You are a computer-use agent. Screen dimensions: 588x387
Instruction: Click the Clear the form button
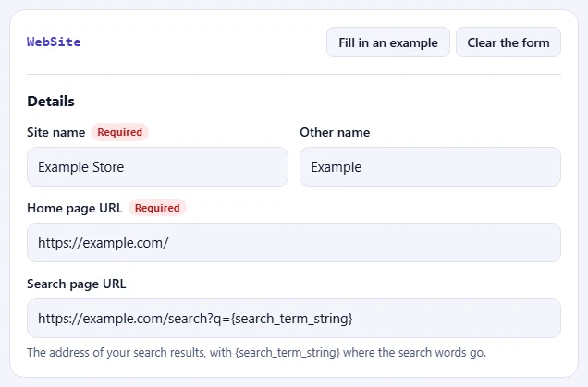508,42
